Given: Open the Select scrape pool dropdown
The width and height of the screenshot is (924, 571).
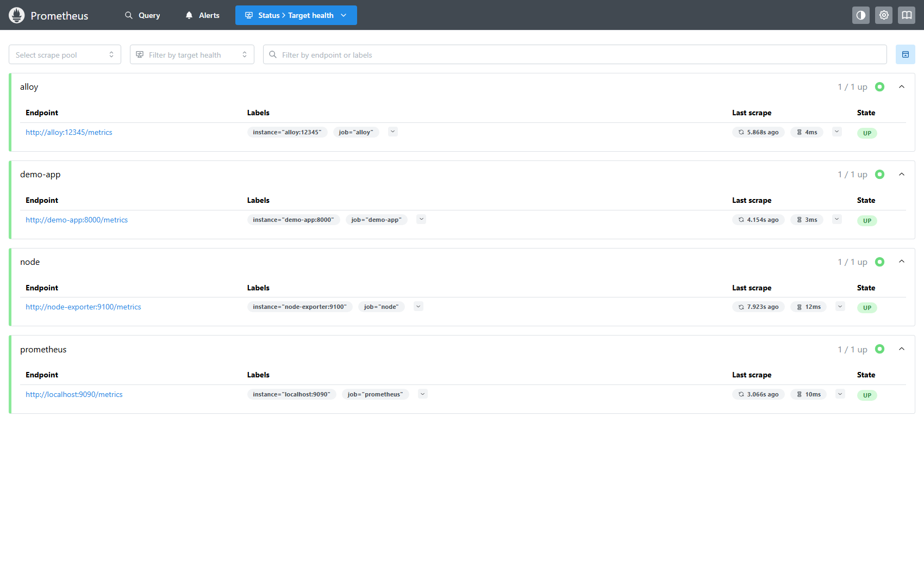Looking at the screenshot, I should click(x=65, y=54).
